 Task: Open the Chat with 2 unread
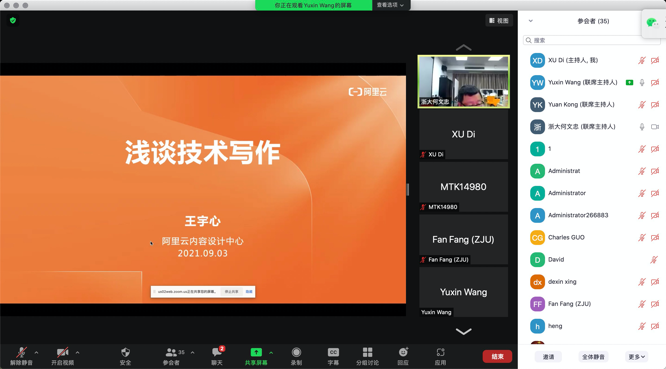tap(217, 356)
